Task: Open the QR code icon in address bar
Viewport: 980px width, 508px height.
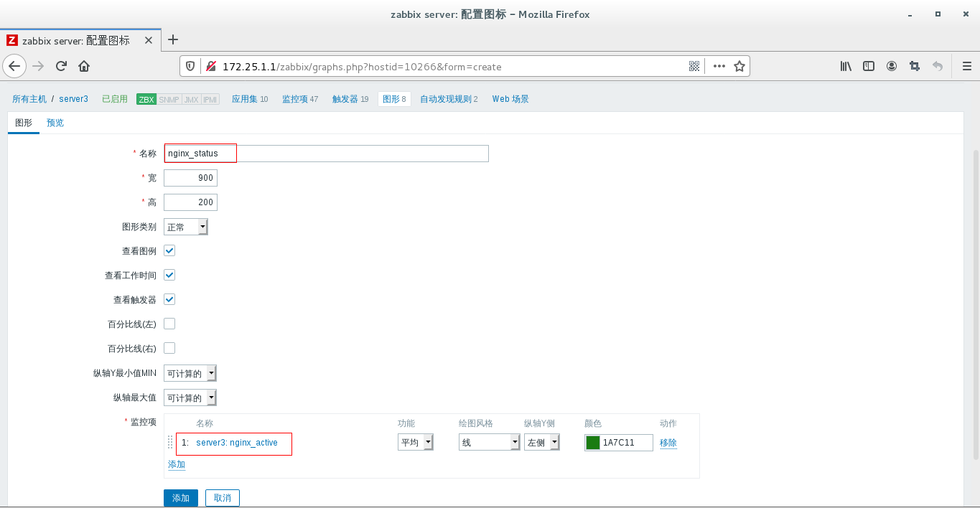Action: [694, 66]
